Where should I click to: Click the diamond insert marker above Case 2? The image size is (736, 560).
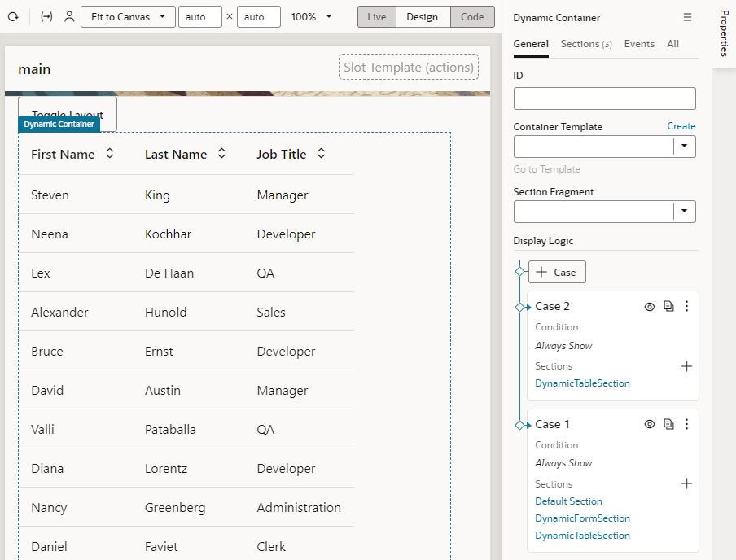[x=520, y=308]
